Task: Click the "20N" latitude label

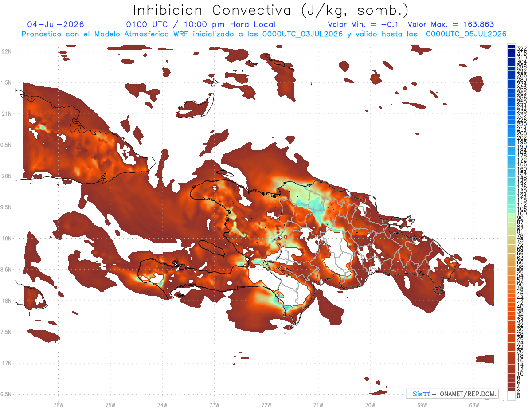Action: pyautogui.click(x=6, y=176)
